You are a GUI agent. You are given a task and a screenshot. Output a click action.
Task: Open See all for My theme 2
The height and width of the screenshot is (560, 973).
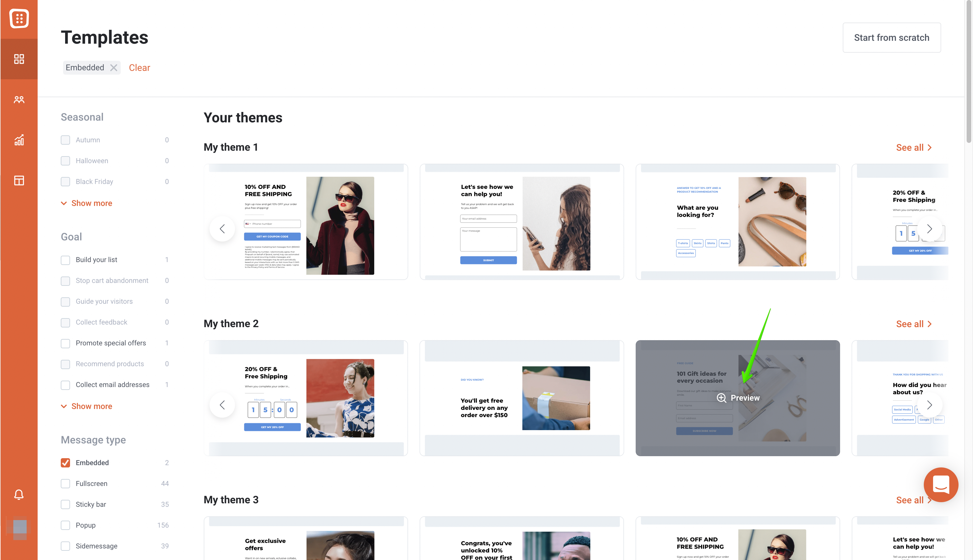914,324
